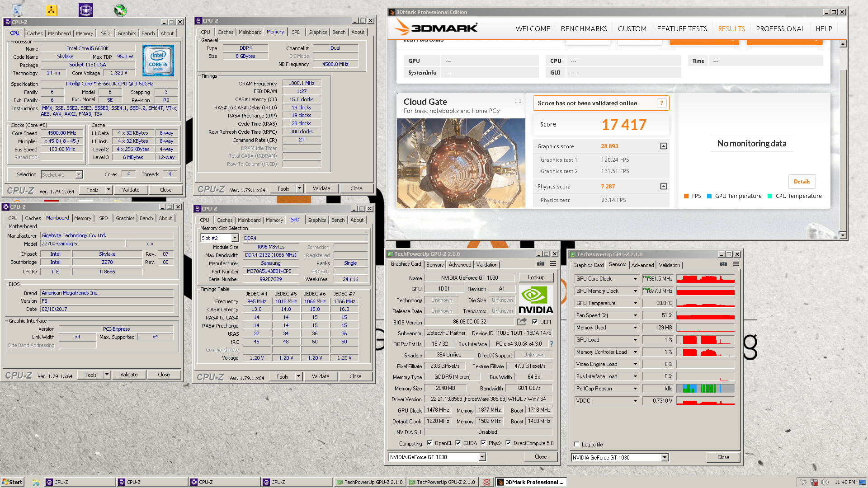Open the GPU Temperature sensor dropdown
This screenshot has width=868, height=488.
(635, 303)
